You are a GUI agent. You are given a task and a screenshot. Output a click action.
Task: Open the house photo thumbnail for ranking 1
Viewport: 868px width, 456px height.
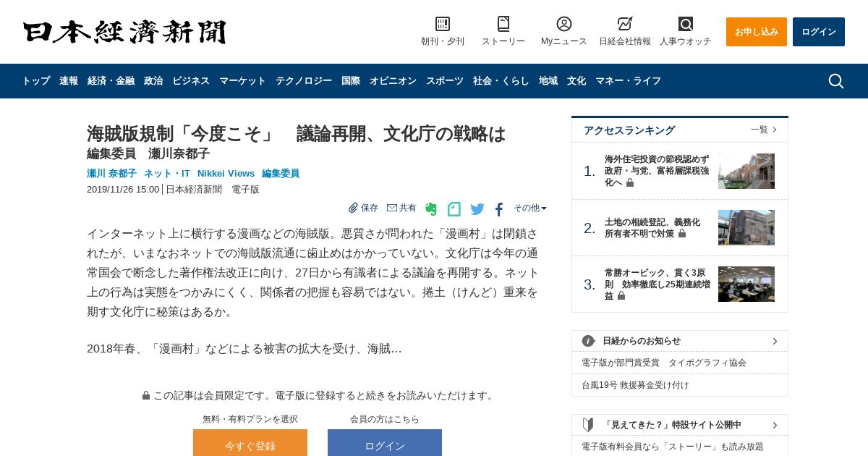pos(746,171)
